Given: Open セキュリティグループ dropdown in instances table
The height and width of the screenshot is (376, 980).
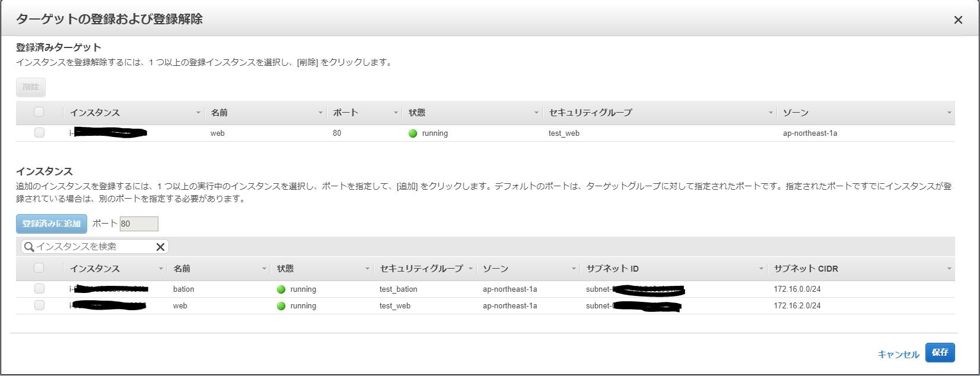Looking at the screenshot, I should pyautogui.click(x=470, y=269).
